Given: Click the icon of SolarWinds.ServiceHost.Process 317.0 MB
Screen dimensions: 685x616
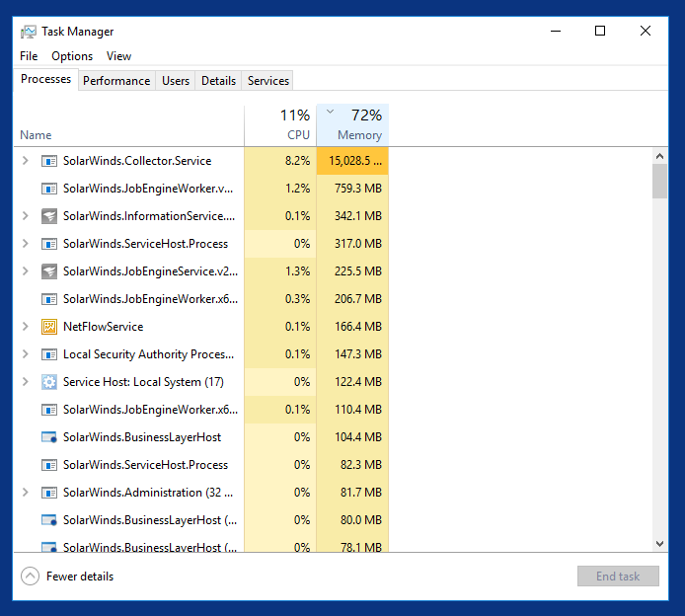Looking at the screenshot, I should (x=49, y=244).
